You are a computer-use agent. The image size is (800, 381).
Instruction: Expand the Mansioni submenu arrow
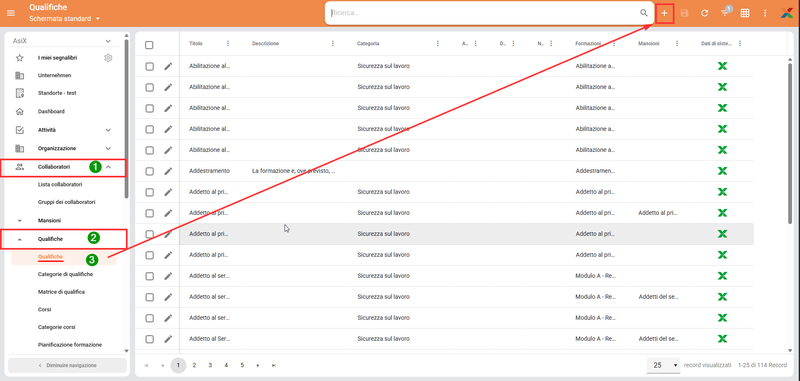point(19,221)
